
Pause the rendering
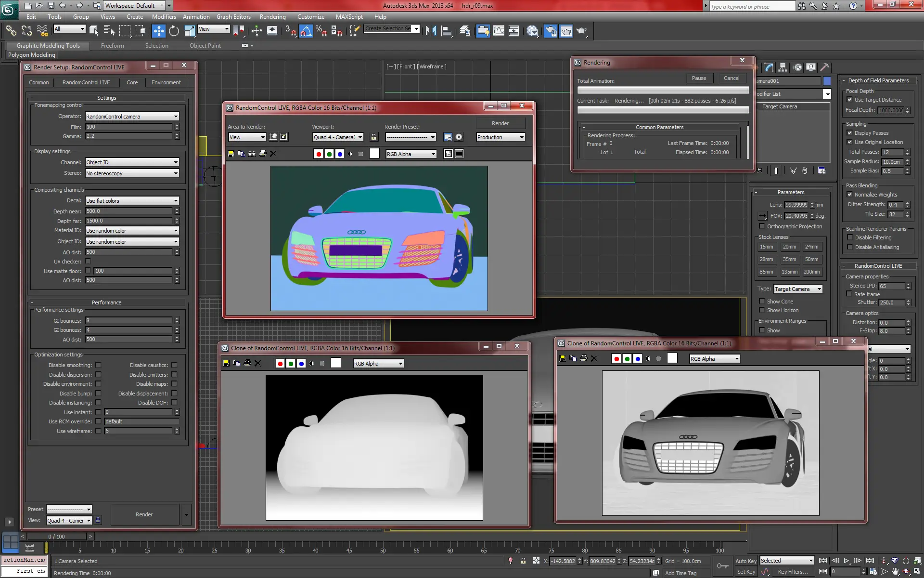[699, 78]
